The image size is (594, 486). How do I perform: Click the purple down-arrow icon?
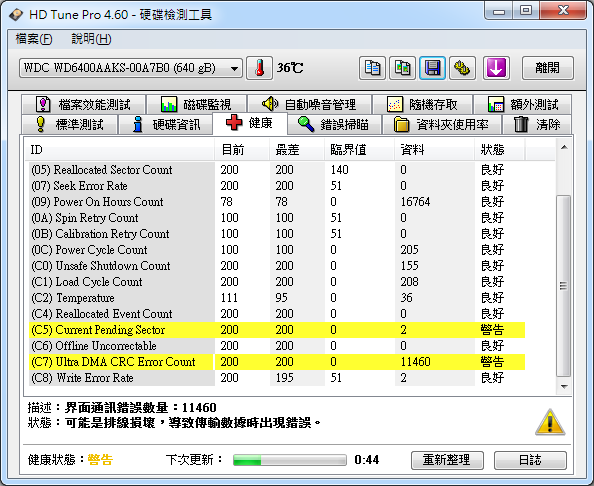coord(496,68)
